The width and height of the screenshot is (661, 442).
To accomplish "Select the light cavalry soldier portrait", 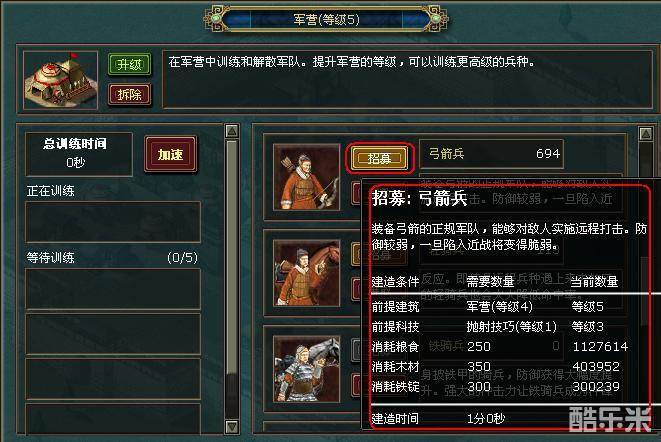I will coord(306,273).
